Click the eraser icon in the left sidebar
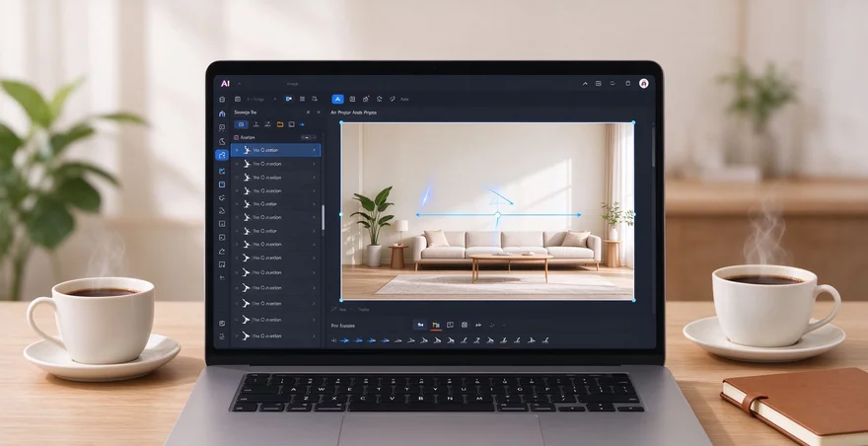868x446 pixels. coord(222,251)
